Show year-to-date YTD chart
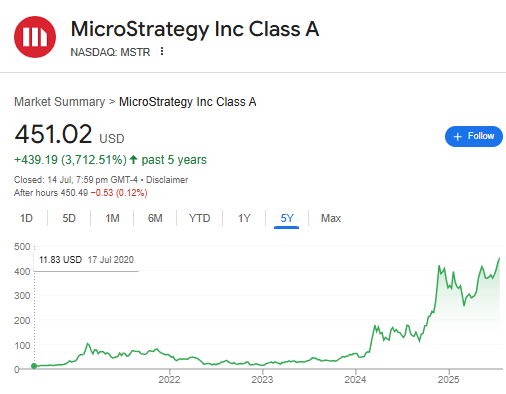Image resolution: width=506 pixels, height=394 pixels. pos(199,218)
